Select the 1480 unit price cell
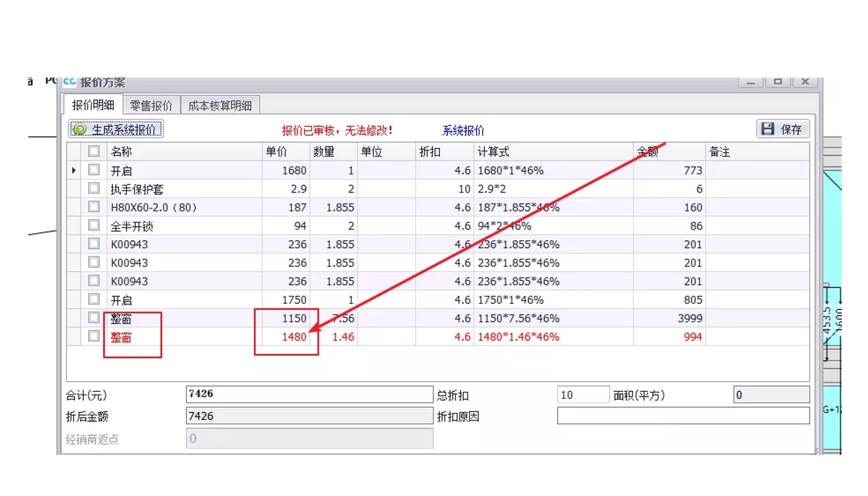The image size is (868, 496). (286, 337)
